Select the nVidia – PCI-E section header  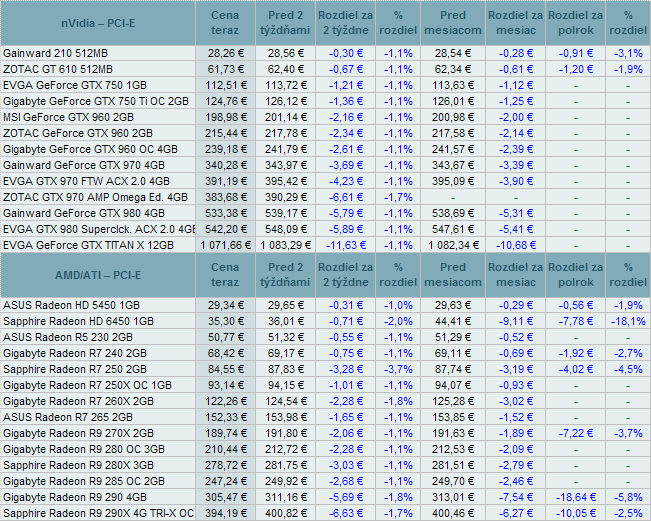98,23
